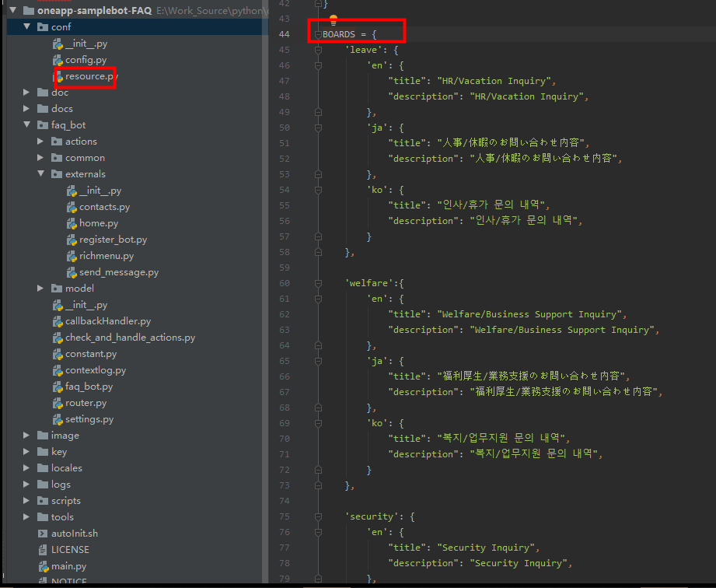Collapse the 'welfare' block fold marker
The height and width of the screenshot is (588, 716).
click(x=317, y=282)
